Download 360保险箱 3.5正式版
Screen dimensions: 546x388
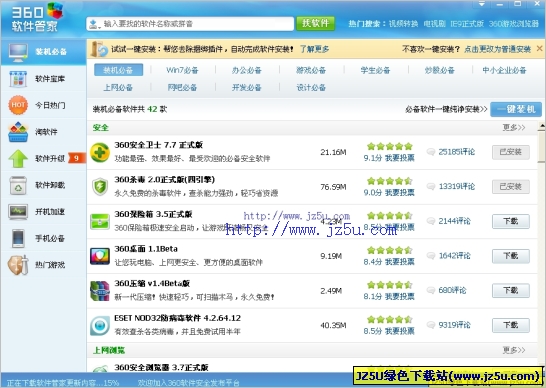point(511,221)
